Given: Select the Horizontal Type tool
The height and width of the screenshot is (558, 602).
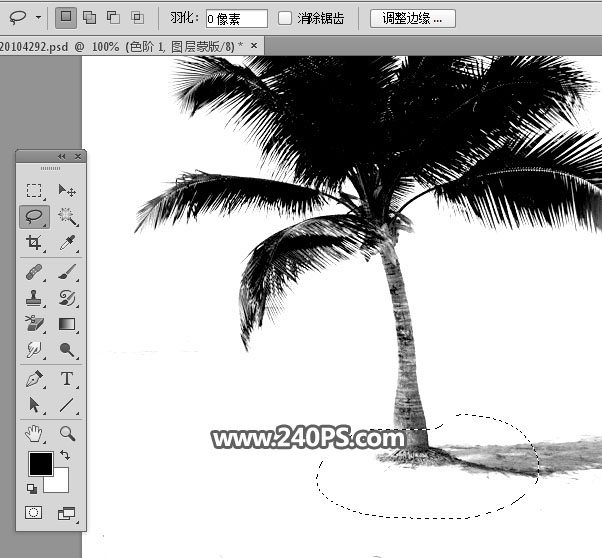Looking at the screenshot, I should 67,378.
